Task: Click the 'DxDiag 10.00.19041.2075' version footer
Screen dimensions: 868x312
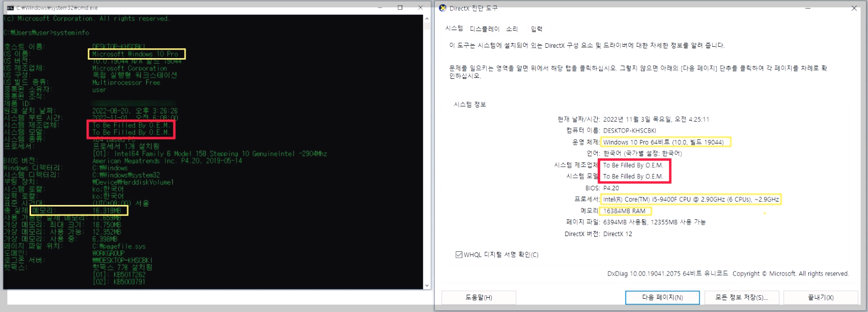Action: 668,274
